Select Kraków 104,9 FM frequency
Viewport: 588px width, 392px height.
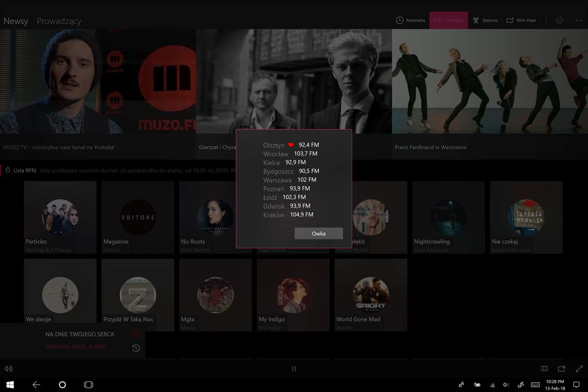click(x=288, y=214)
